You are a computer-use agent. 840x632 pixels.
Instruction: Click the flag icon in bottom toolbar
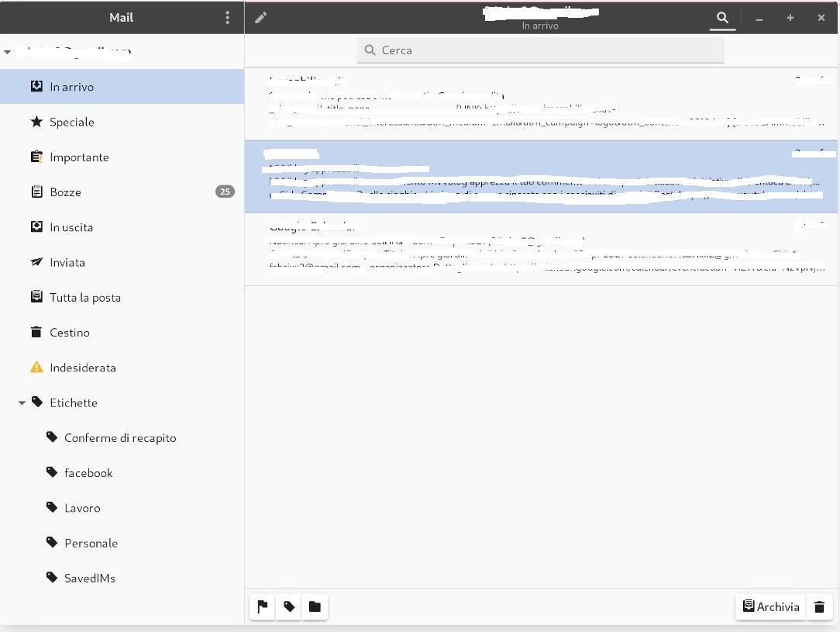point(263,606)
